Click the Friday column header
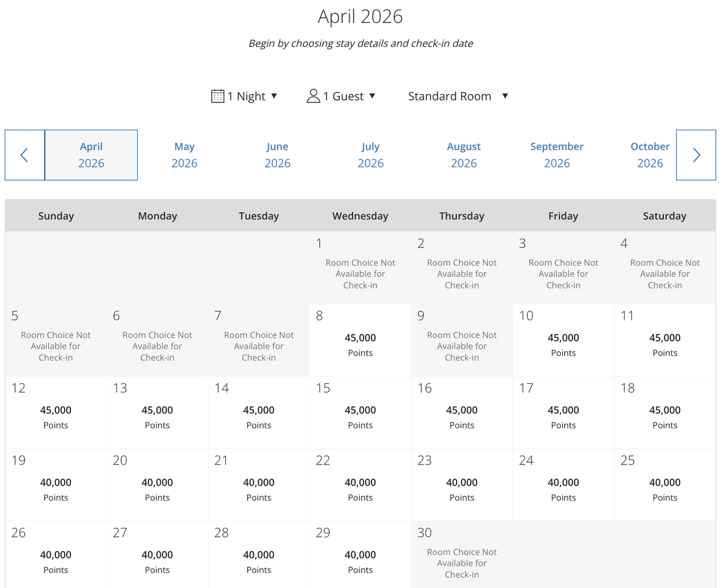Viewport: 723px width, 588px height. click(563, 216)
